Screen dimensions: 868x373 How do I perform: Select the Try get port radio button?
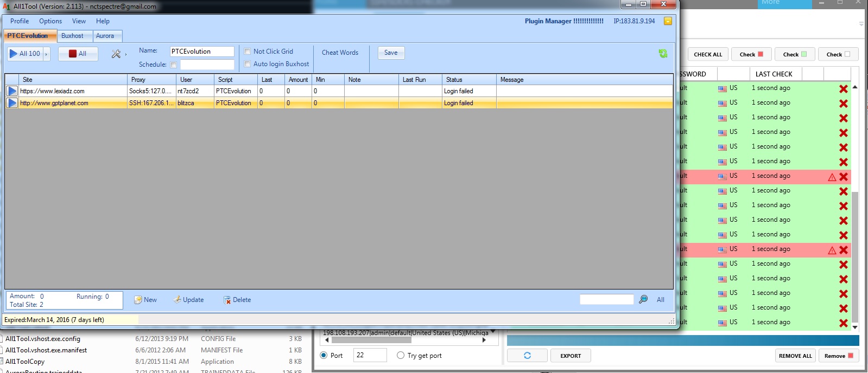pos(401,356)
